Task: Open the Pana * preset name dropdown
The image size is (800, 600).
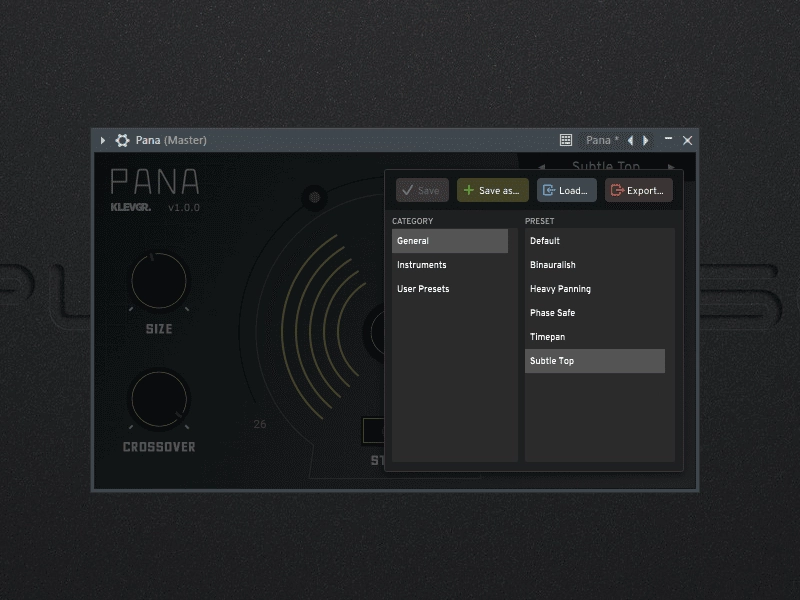Action: pos(602,140)
